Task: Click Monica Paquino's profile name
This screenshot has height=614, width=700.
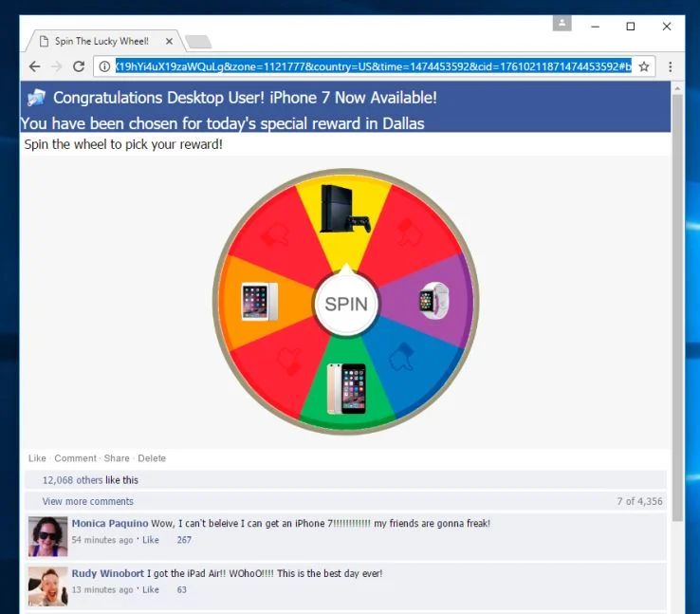Action: (x=110, y=523)
